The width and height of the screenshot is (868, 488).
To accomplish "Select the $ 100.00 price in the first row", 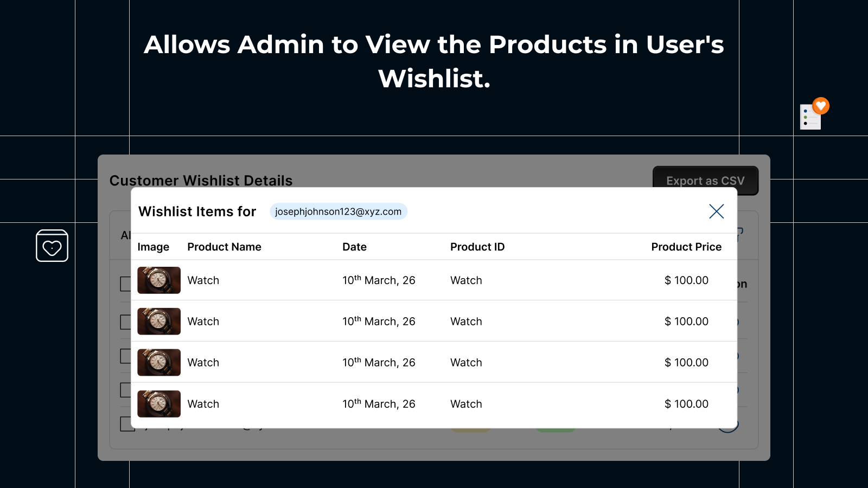I will 686,280.
